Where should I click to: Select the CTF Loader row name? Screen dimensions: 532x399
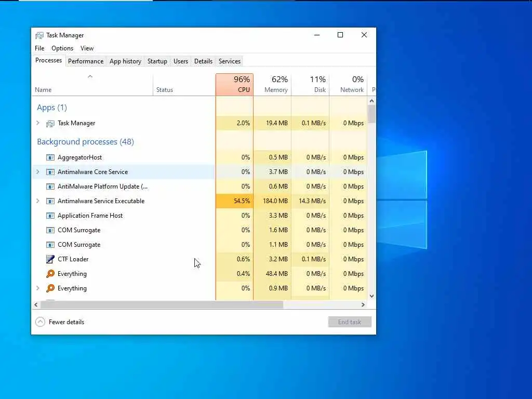tap(73, 259)
